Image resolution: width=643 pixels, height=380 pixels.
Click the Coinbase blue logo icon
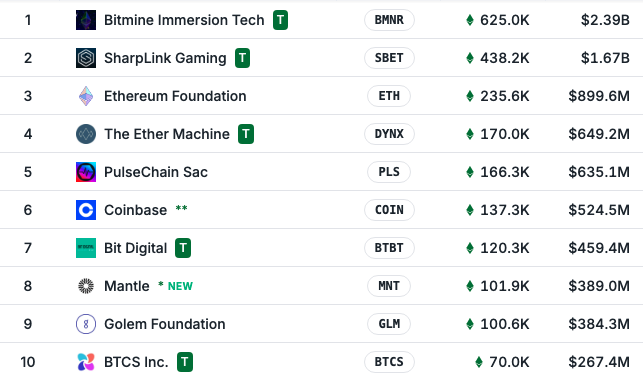[86, 210]
